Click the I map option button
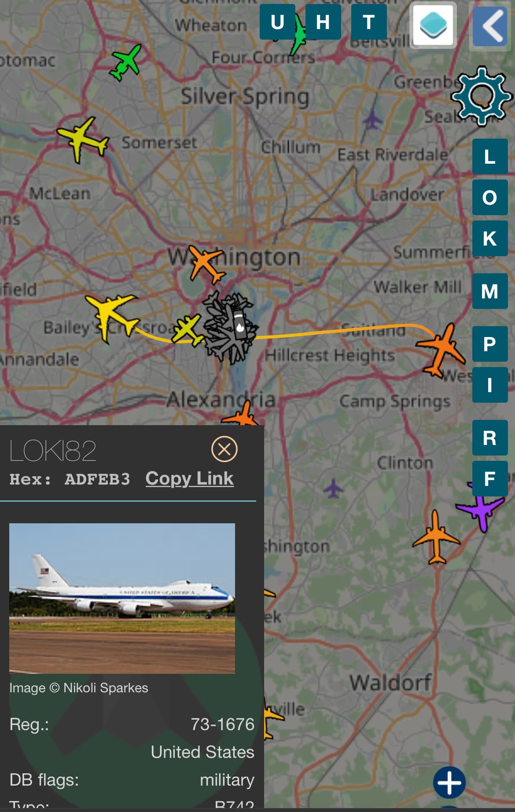Viewport: 515px width, 812px height. coord(490,385)
